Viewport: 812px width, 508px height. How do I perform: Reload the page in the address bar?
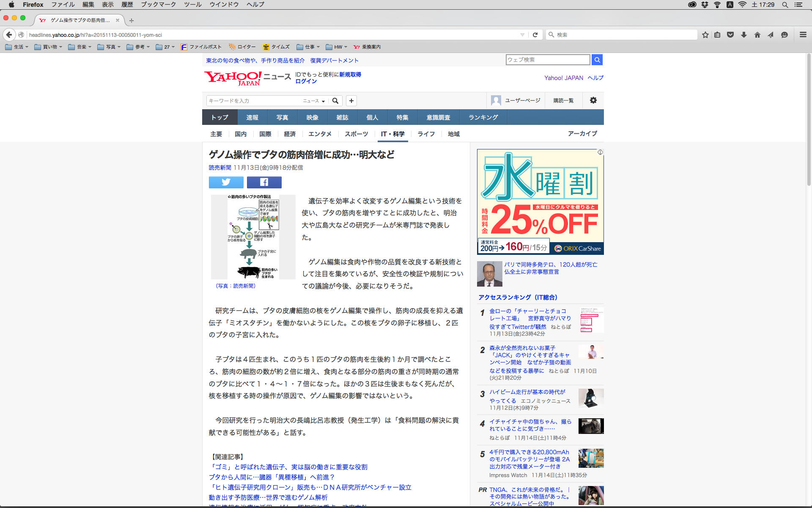(535, 35)
